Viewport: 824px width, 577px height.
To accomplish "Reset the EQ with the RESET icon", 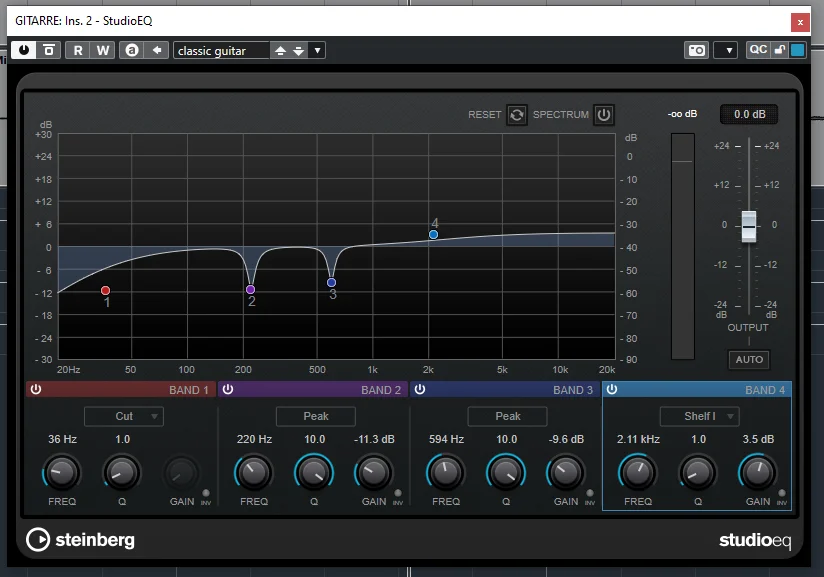I will pos(517,115).
